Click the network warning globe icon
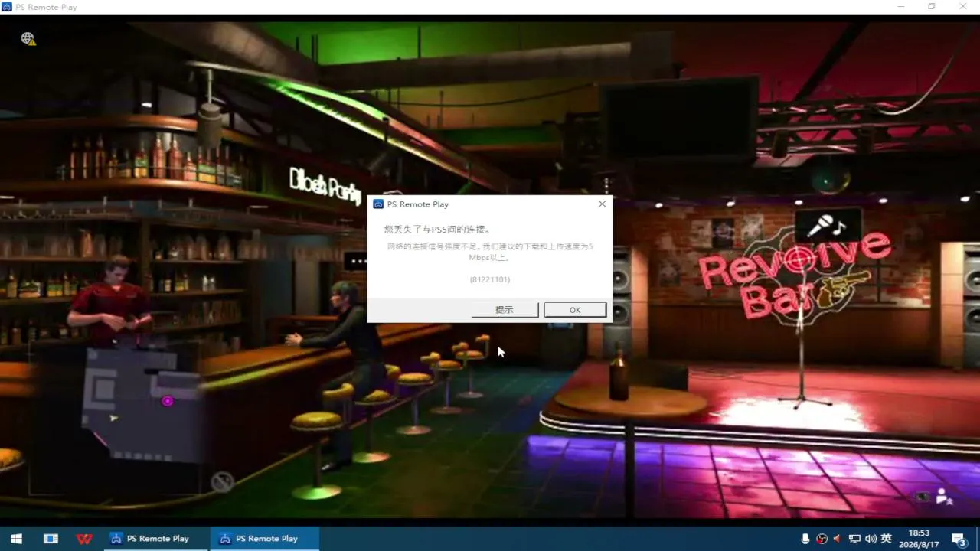The image size is (980, 551). [x=28, y=38]
